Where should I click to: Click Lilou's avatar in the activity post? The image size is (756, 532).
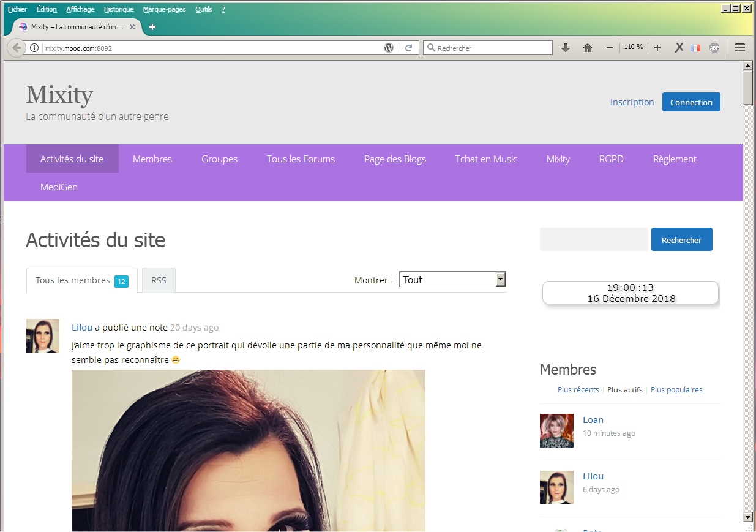[x=43, y=335]
